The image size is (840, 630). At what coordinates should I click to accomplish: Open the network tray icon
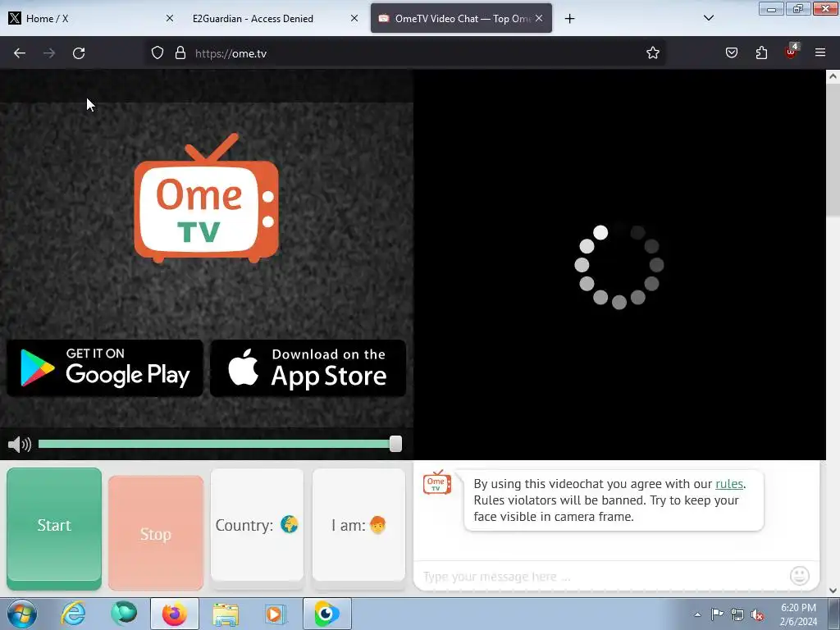pyautogui.click(x=737, y=614)
